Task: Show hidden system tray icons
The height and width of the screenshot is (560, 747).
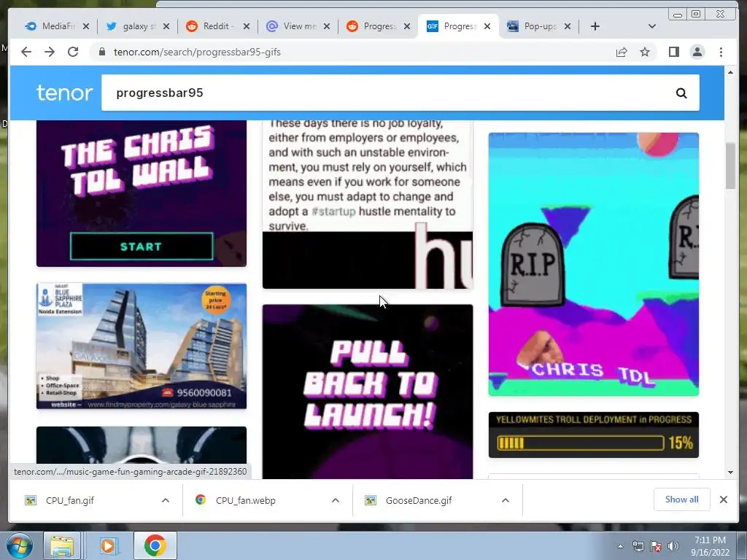Action: tap(620, 546)
